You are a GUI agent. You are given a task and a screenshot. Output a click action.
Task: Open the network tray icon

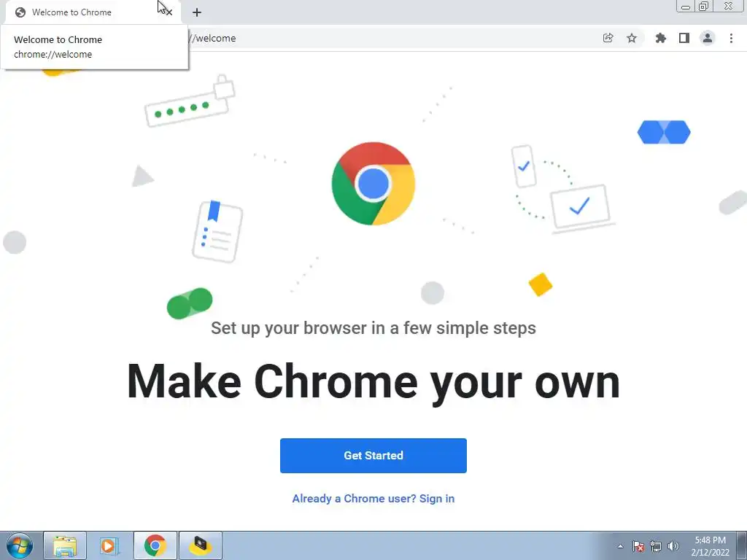point(656,546)
